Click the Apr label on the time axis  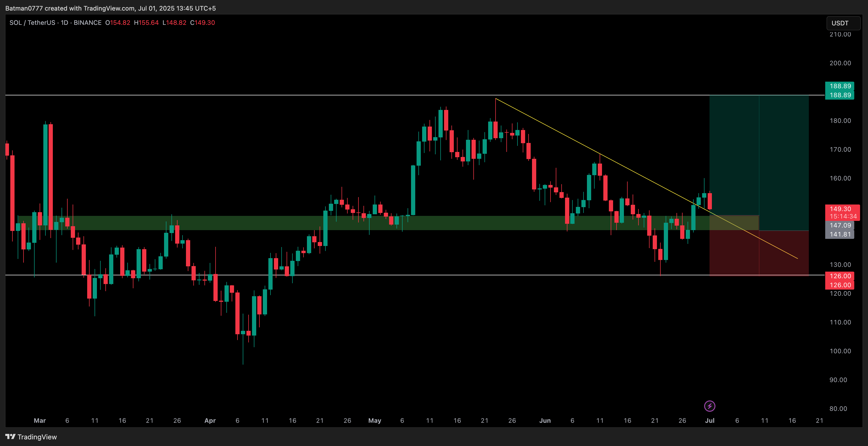(x=210, y=420)
